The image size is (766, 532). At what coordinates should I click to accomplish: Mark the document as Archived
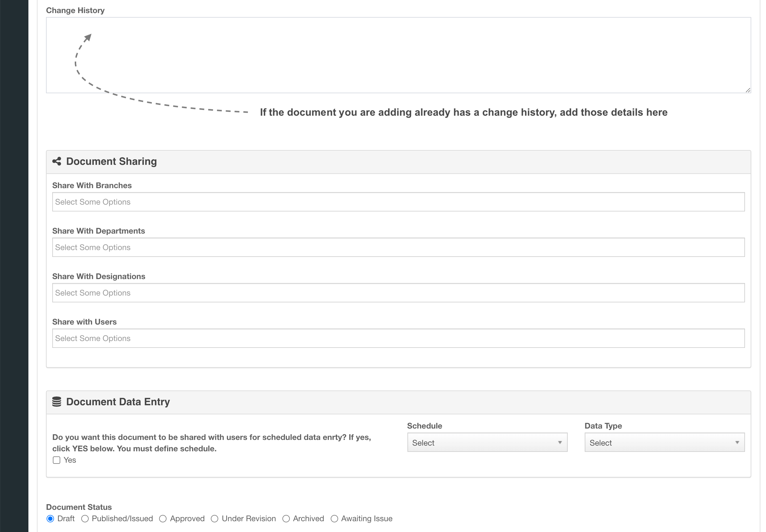(286, 519)
